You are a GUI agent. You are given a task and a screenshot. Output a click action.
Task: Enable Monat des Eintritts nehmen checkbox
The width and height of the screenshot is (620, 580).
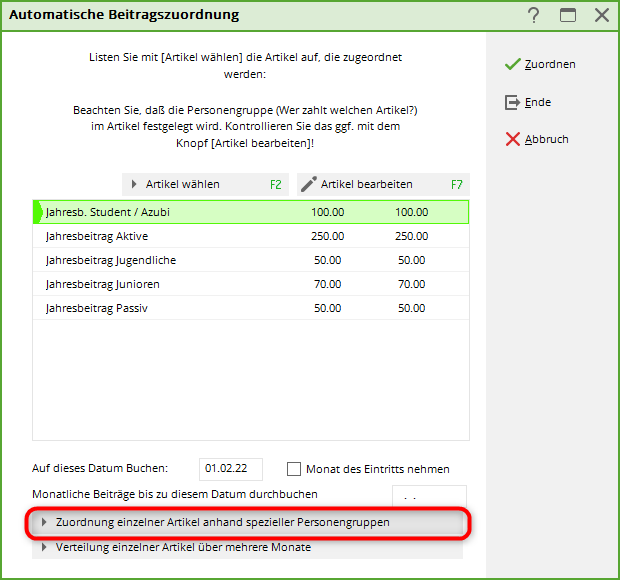tap(294, 469)
